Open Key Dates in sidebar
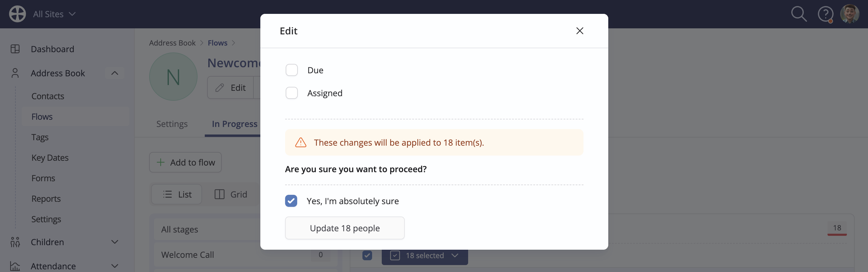 (50, 157)
